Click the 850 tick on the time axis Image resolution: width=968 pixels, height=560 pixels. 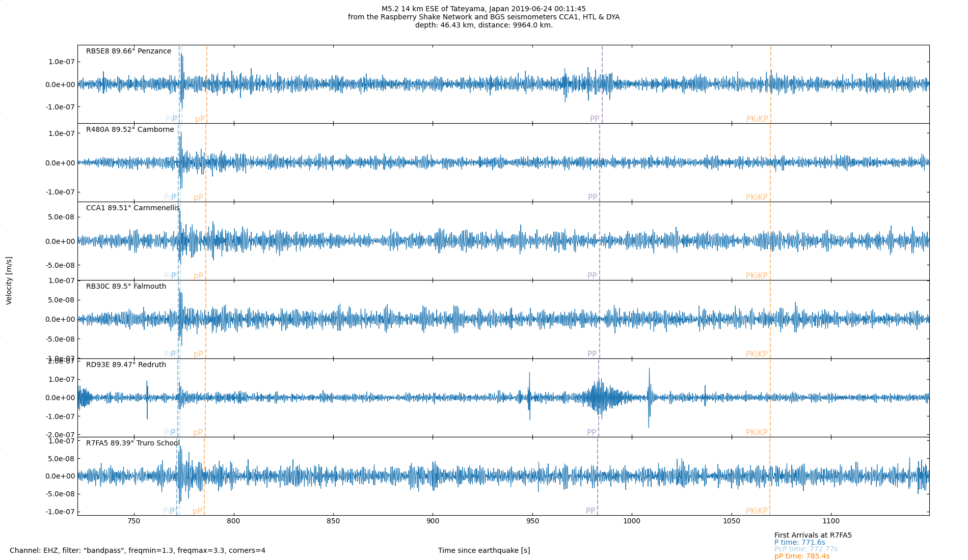pos(333,521)
